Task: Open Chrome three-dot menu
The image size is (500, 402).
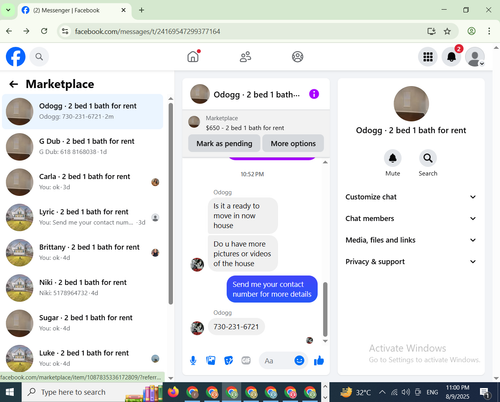Action: (x=489, y=31)
